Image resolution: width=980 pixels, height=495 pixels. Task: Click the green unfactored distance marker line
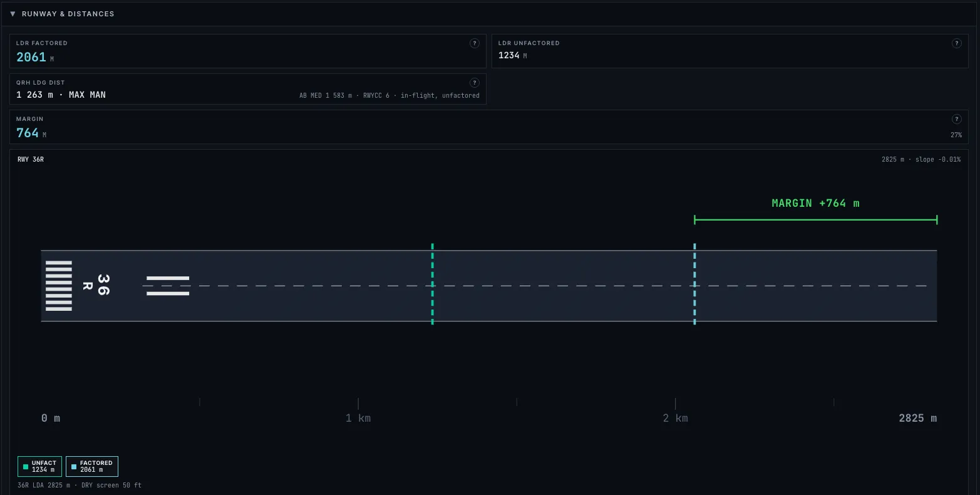[432, 284]
